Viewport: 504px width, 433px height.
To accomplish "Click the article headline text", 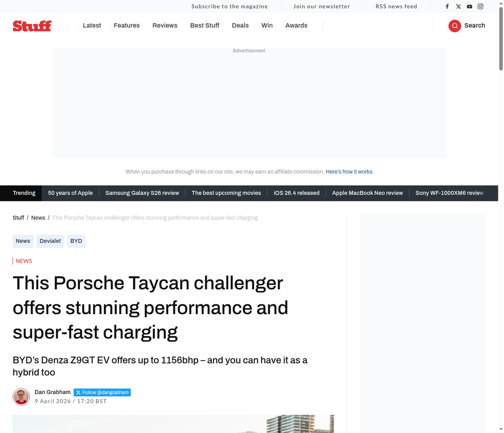I will coord(150,308).
